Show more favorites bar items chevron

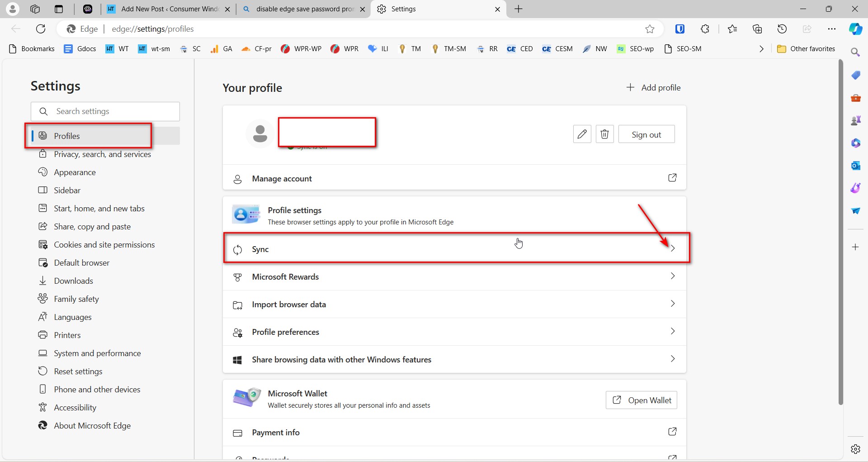click(761, 49)
